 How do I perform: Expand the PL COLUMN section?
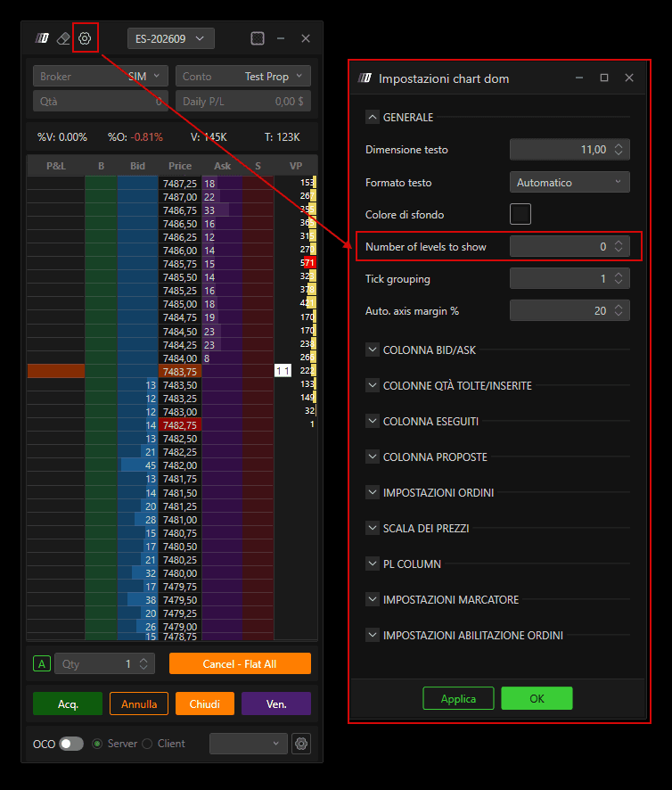[372, 564]
